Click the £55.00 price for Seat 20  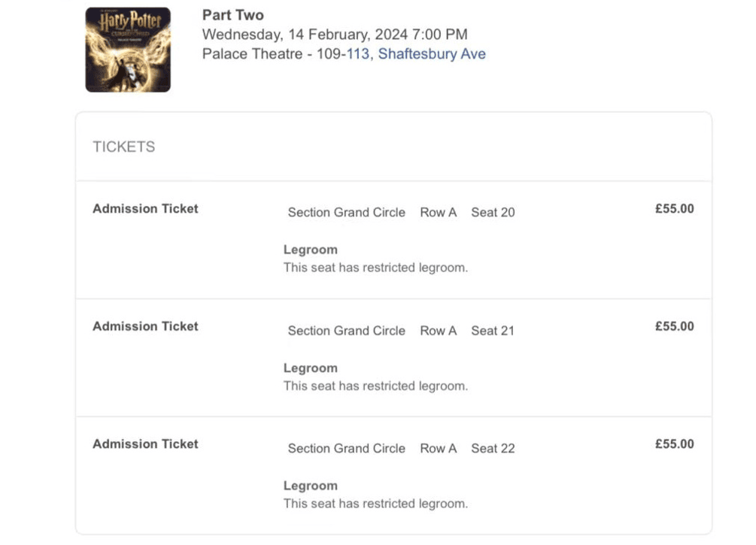coord(674,209)
